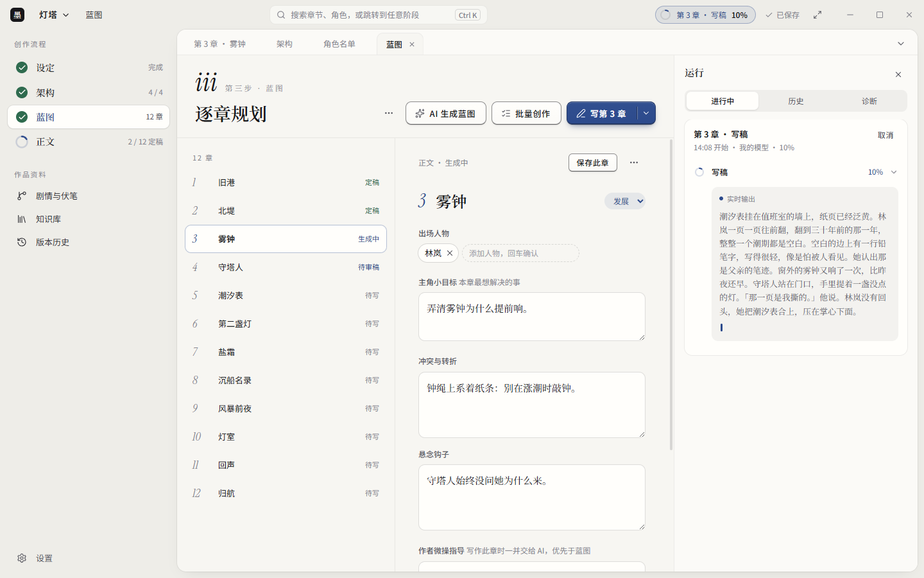Viewport: 924px width, 578px height.
Task: Click 取消 to cancel the run
Action: click(x=886, y=135)
